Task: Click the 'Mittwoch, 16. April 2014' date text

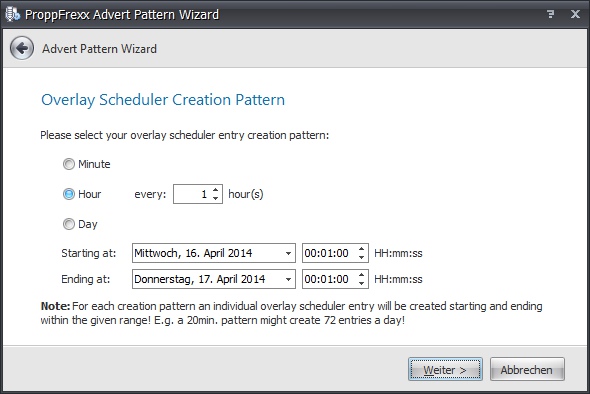Action: coord(193,253)
